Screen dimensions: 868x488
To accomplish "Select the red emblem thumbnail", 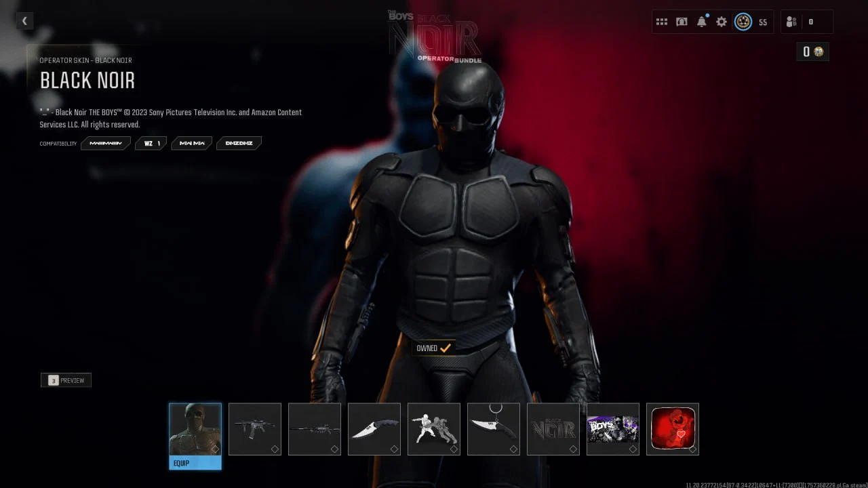I will [x=673, y=429].
